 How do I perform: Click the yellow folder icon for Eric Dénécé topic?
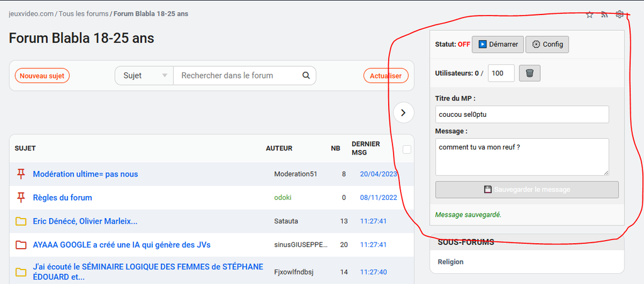21,222
